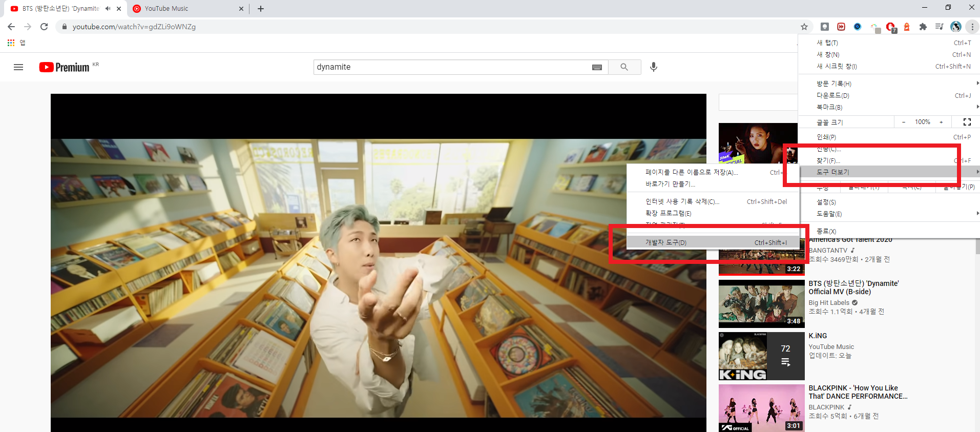Open 확장 프로그램(E) from submenu
The width and height of the screenshot is (980, 432).
click(x=713, y=213)
